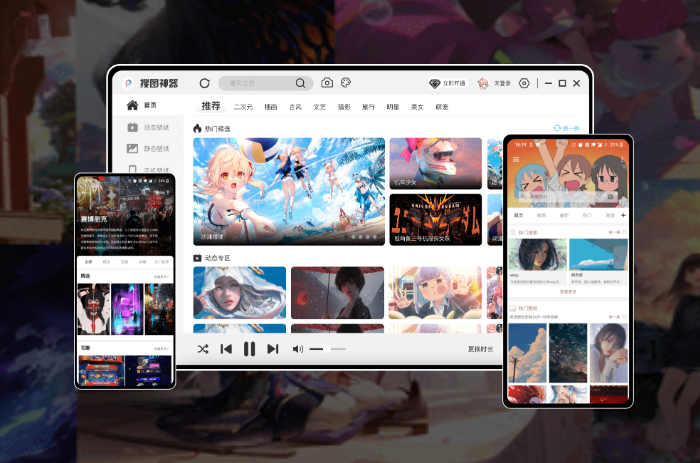Open the three-dot menu on right phone
Screen dimensions: 700x463
point(622,159)
